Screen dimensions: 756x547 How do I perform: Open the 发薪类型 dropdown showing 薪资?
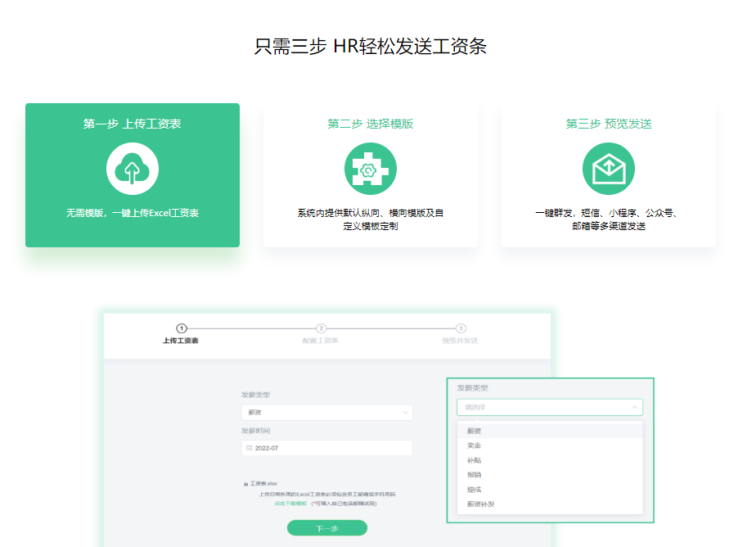327,410
